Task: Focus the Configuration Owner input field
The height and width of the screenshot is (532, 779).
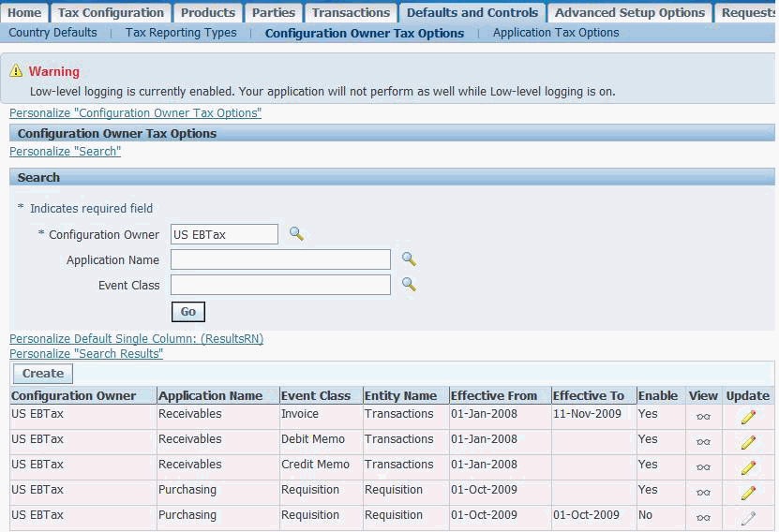Action: tap(224, 234)
